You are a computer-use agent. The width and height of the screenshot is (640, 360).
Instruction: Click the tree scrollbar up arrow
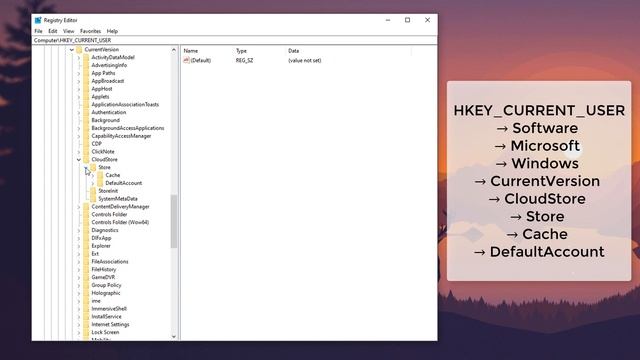coord(174,50)
